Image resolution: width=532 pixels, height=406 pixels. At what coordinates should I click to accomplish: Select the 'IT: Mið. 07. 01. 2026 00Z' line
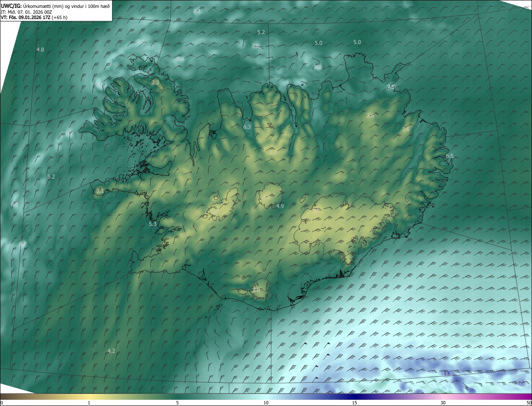26,12
